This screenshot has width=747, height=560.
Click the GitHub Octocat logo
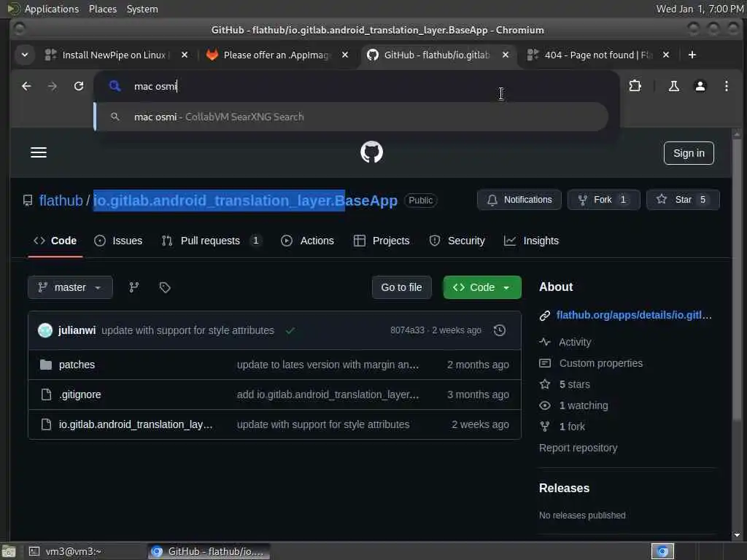pos(371,152)
